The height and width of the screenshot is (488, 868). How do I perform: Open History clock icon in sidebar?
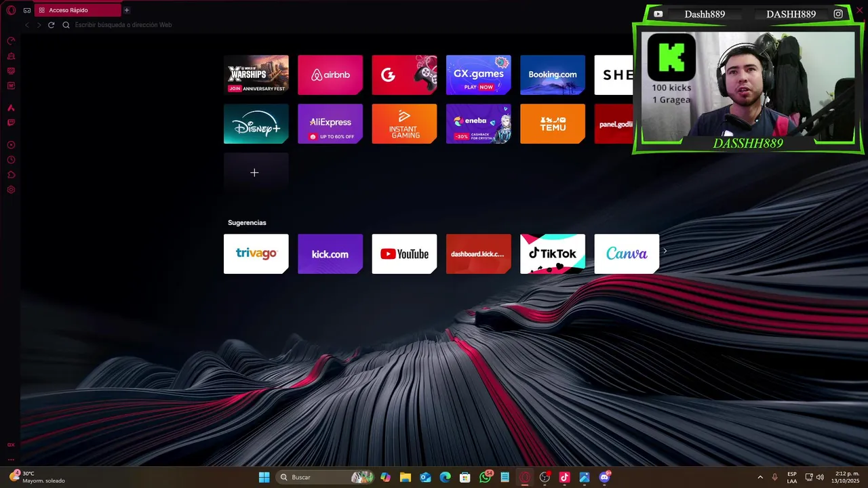click(x=11, y=160)
